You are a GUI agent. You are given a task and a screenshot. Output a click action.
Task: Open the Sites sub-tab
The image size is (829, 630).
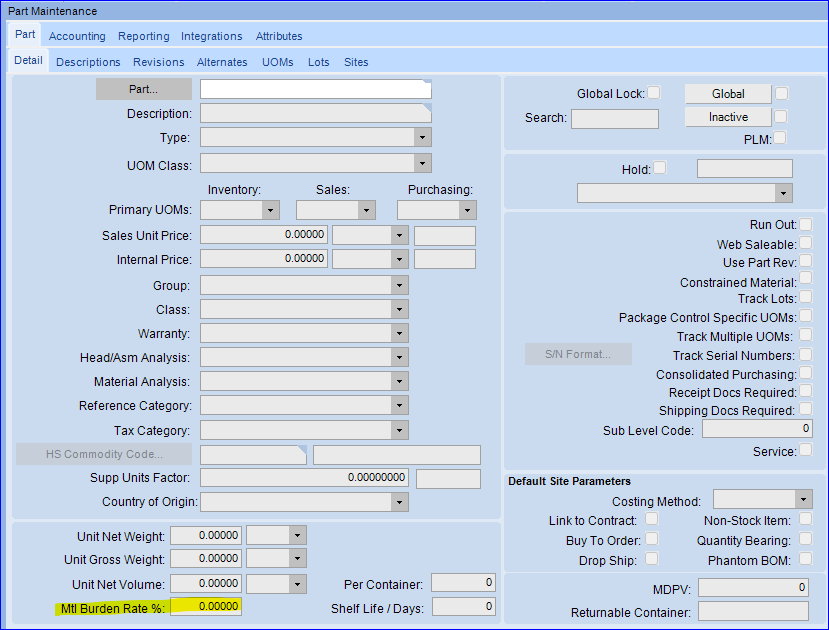click(356, 62)
